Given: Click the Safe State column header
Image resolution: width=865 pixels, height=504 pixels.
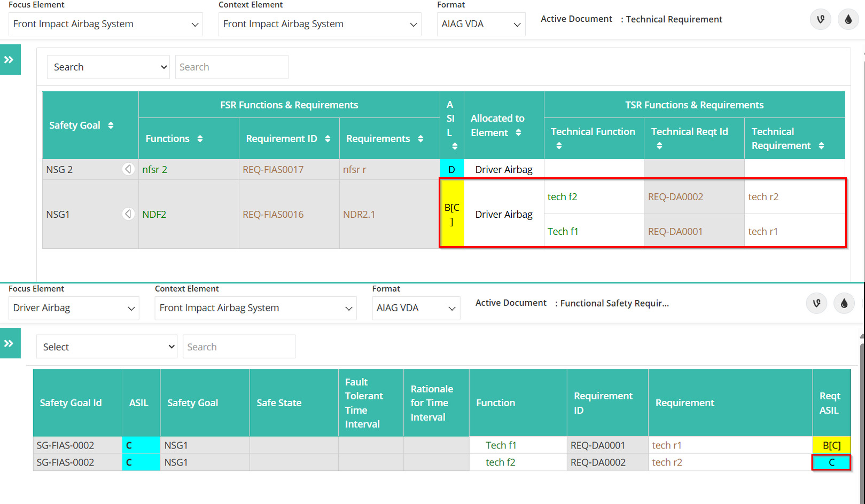Looking at the screenshot, I should pyautogui.click(x=294, y=403).
